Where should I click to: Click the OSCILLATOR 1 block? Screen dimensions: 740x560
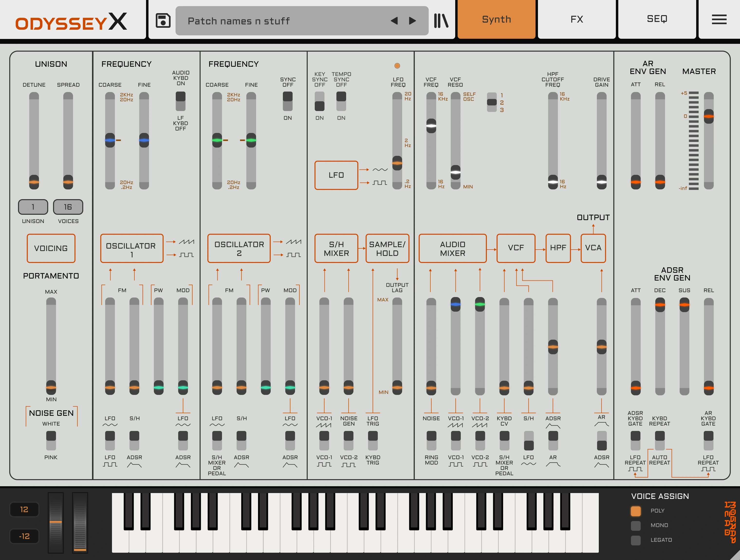click(132, 248)
